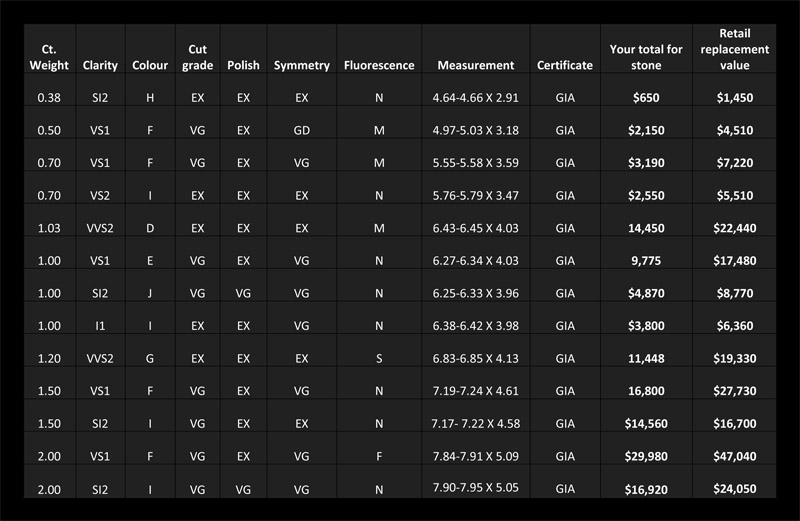
Task: Select the Retail replacement value header
Action: 735,49
